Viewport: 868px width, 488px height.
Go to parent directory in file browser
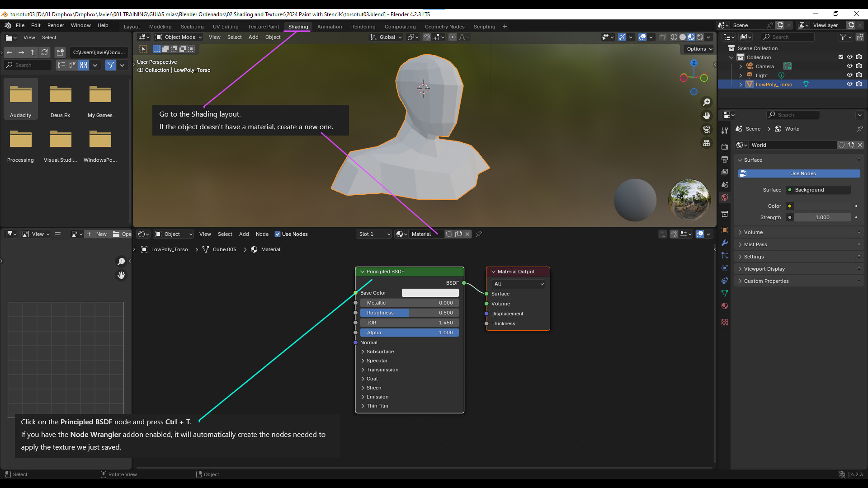point(33,52)
